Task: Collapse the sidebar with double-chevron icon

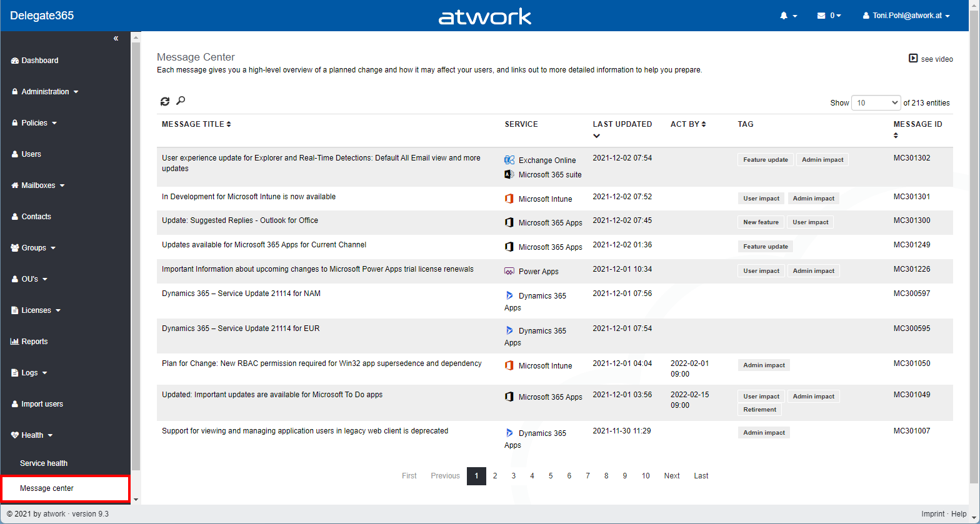Action: click(116, 39)
